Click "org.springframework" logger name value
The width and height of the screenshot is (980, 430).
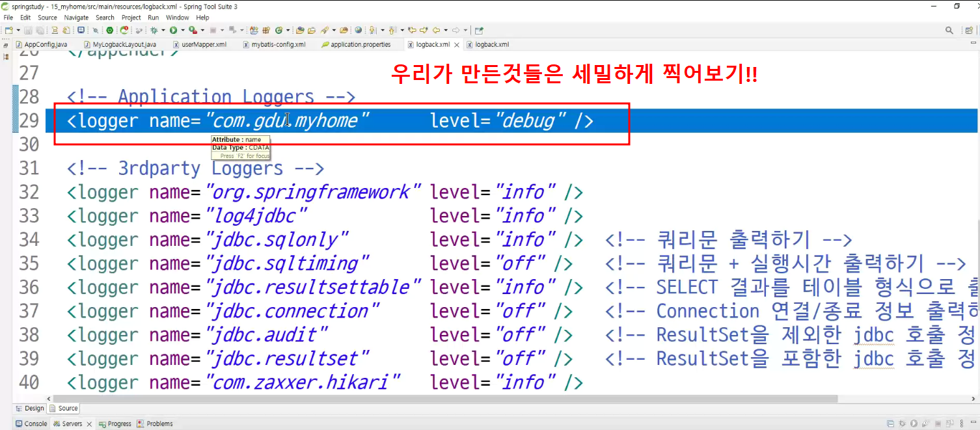pyautogui.click(x=313, y=192)
